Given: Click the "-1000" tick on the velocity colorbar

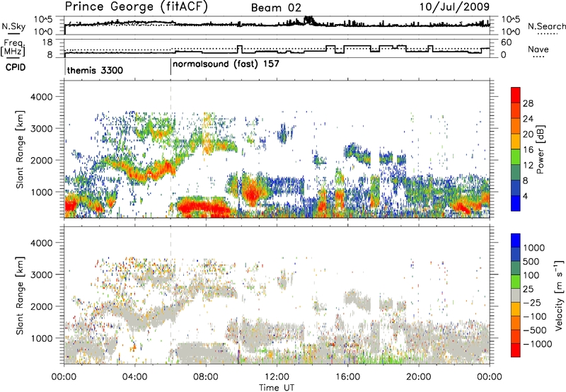Looking at the screenshot, I should coord(538,344).
